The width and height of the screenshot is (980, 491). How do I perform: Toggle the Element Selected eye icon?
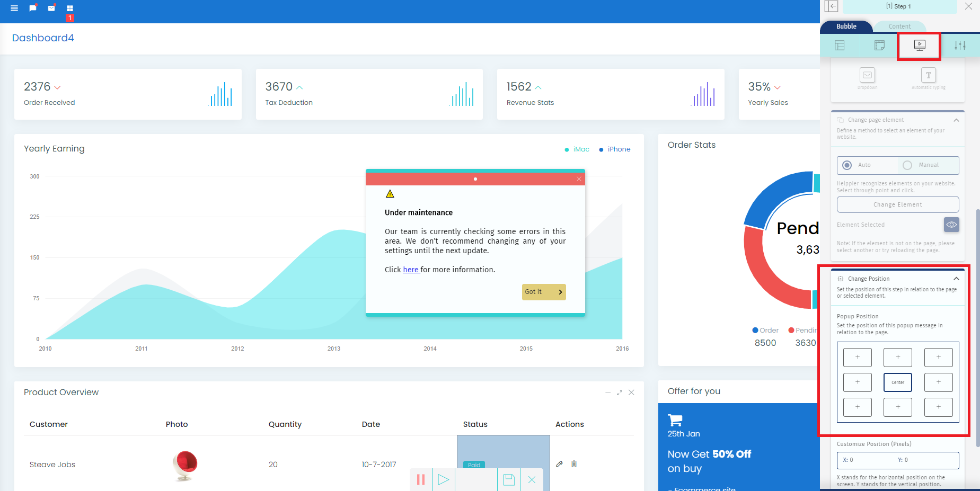(x=951, y=225)
